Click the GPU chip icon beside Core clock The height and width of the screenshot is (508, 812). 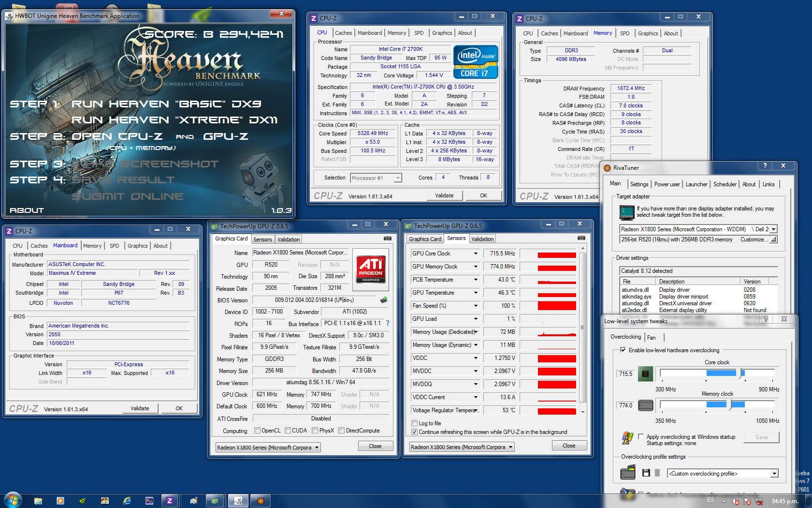645,374
